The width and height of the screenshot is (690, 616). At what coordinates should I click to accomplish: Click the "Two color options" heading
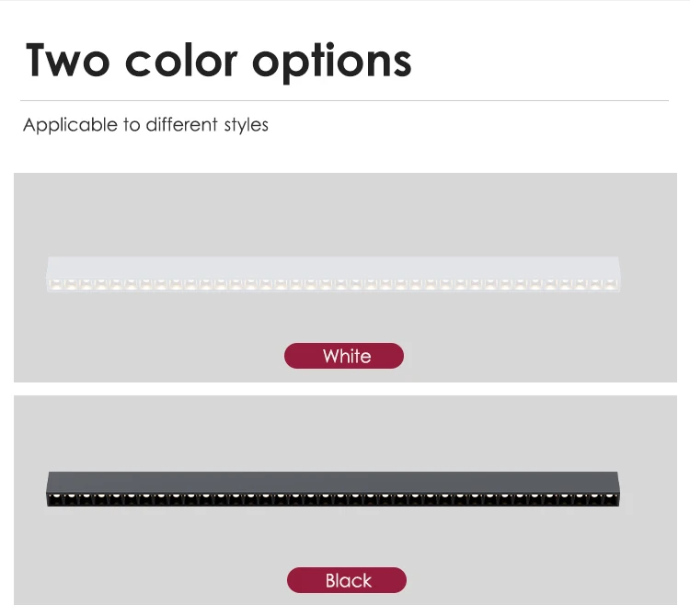click(x=218, y=59)
